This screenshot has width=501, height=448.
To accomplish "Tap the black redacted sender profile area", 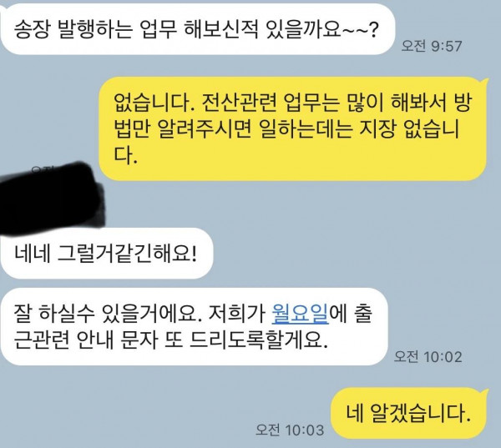I will coord(51,199).
